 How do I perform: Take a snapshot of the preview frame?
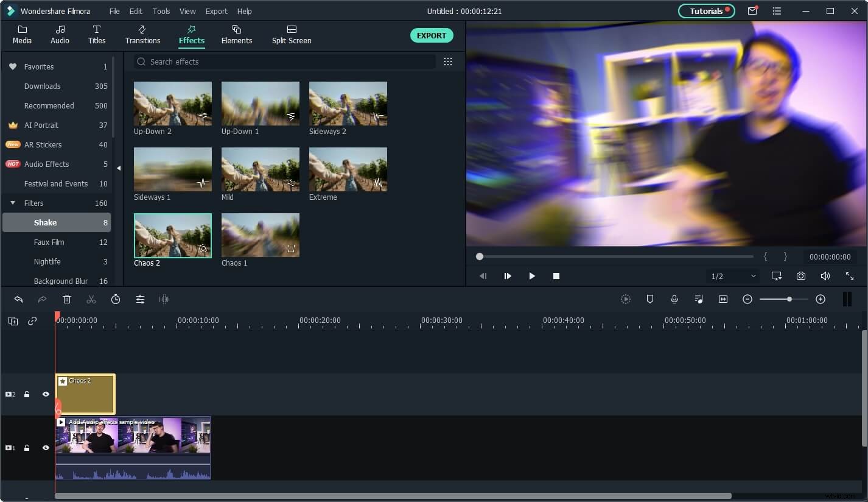(800, 276)
